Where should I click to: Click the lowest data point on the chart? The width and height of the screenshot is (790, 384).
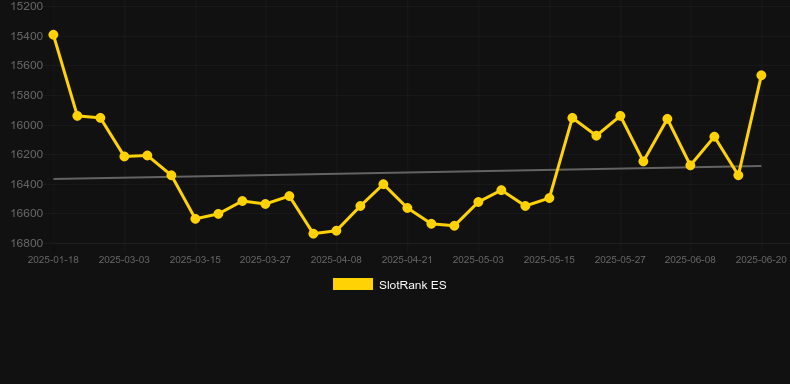coord(313,234)
